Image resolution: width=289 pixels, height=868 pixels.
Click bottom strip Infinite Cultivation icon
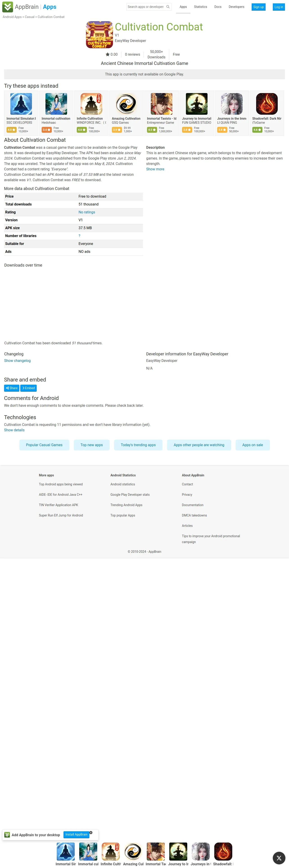click(x=111, y=852)
